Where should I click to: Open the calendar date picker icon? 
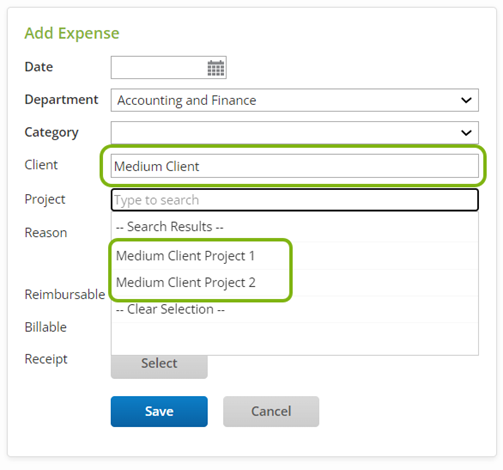216,68
